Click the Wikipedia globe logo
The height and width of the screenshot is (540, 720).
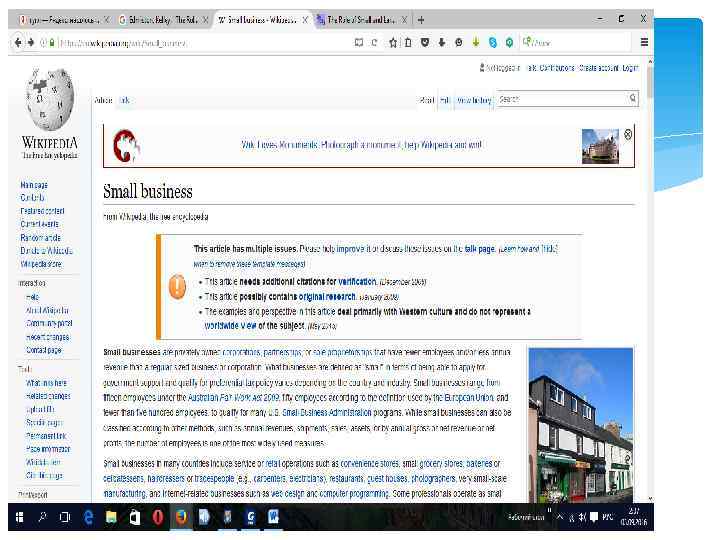coord(50,99)
